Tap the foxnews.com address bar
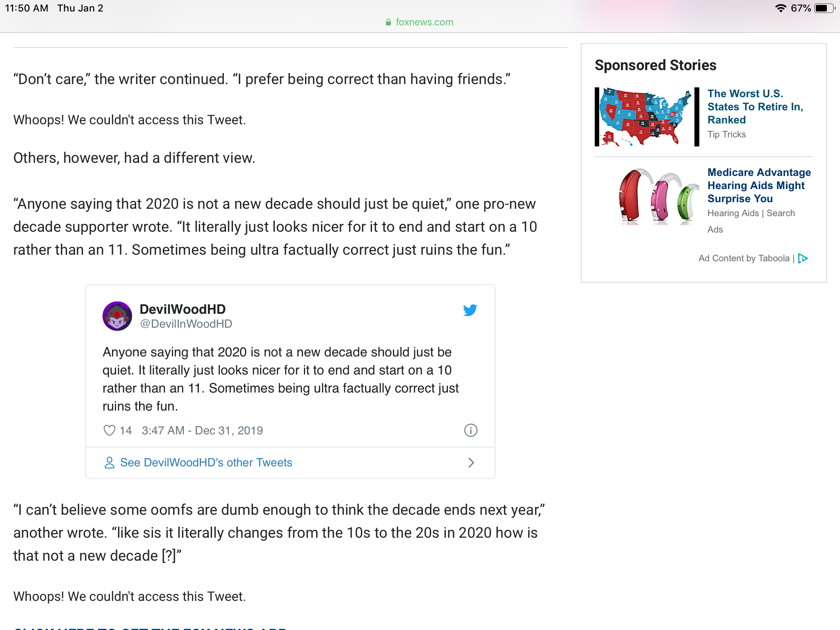840x630 pixels. tap(420, 22)
